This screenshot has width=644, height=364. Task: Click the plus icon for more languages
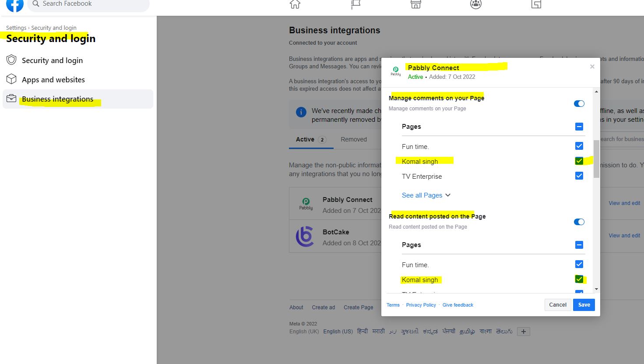pyautogui.click(x=524, y=332)
